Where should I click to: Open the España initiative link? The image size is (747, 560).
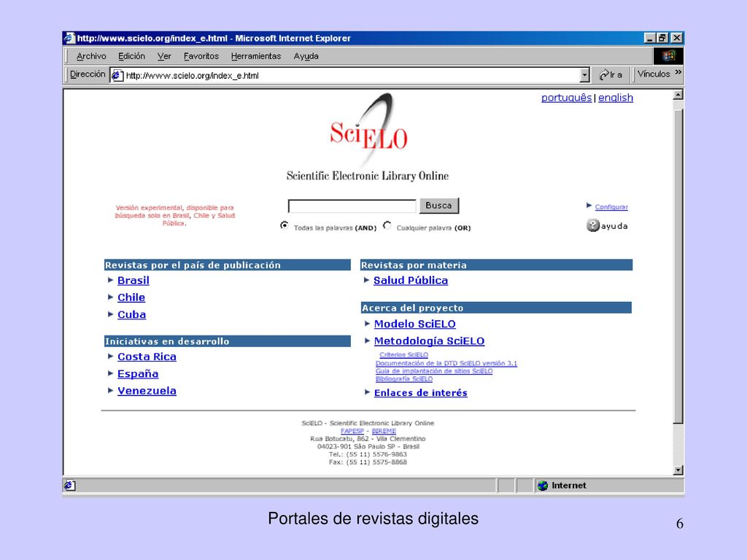[x=138, y=374]
